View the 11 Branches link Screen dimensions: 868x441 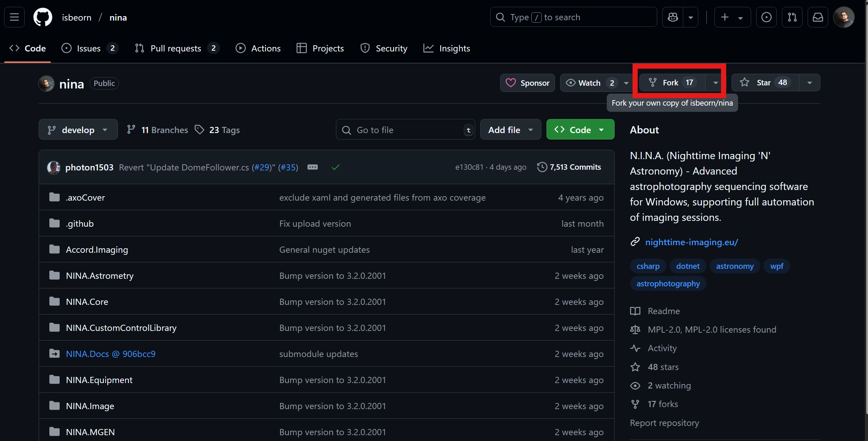[x=158, y=130]
